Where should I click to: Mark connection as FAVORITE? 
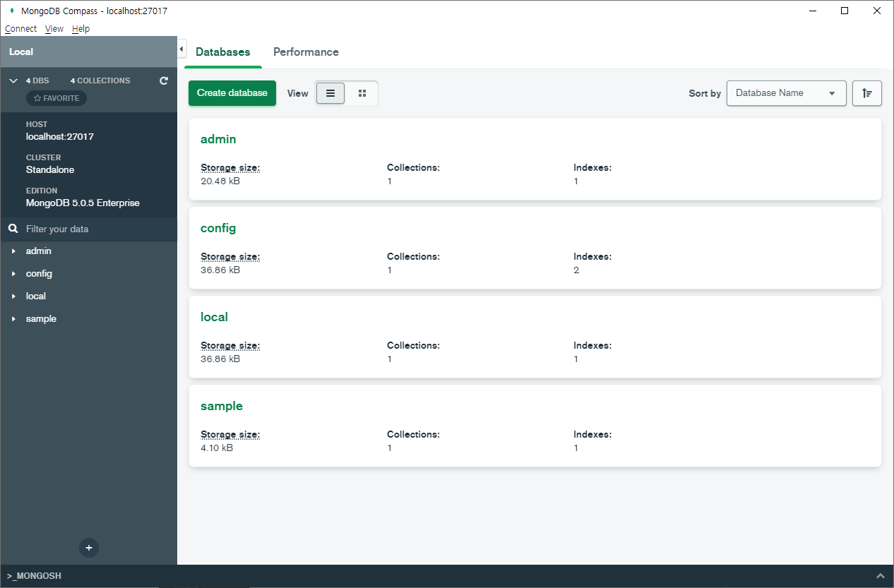[56, 98]
